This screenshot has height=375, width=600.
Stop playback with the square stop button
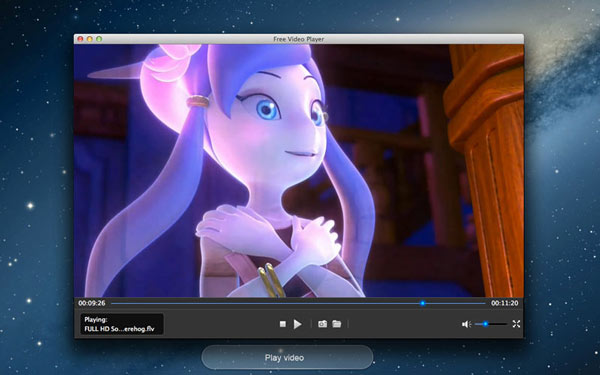tap(282, 324)
